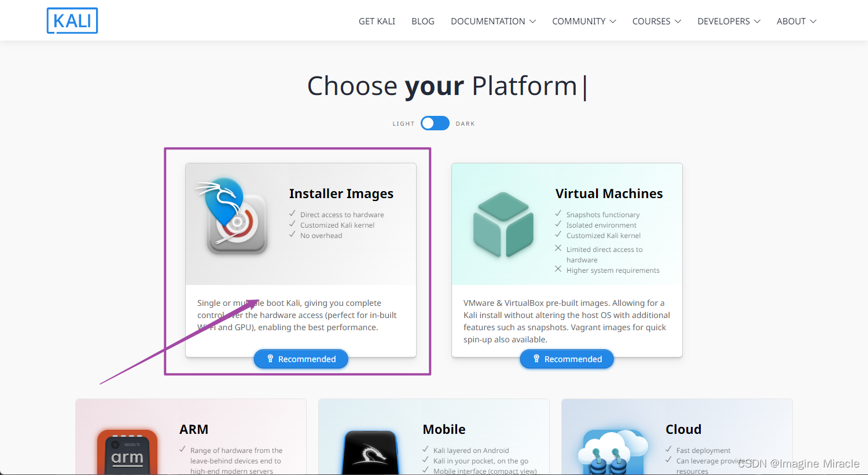Click 'Direct access to hardware' text

pyautogui.click(x=342, y=215)
